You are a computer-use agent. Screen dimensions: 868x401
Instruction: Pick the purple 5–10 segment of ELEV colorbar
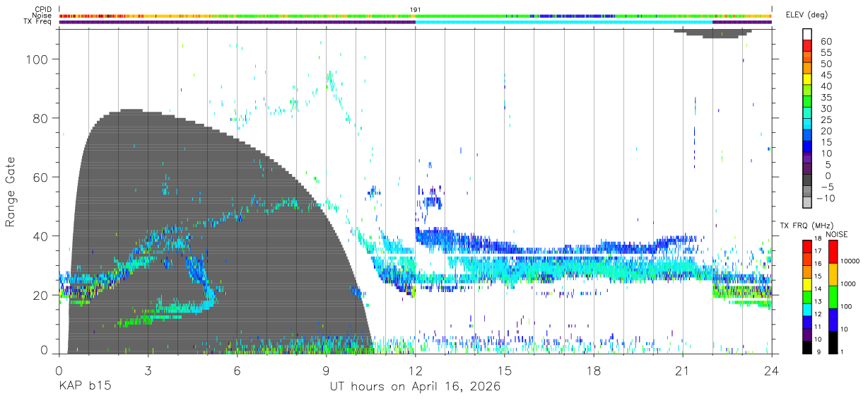point(807,158)
